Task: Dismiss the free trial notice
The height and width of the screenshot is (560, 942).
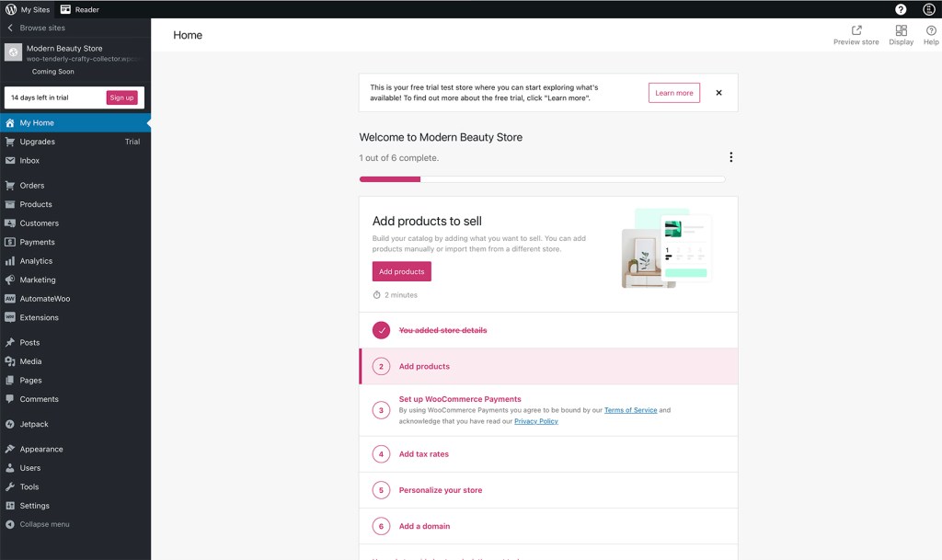Action: point(718,93)
